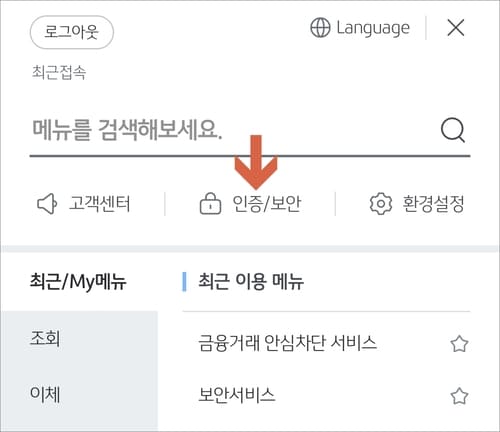The width and height of the screenshot is (500, 432).
Task: Open 금융거래 안심차단 서비스 menu item
Action: [287, 343]
